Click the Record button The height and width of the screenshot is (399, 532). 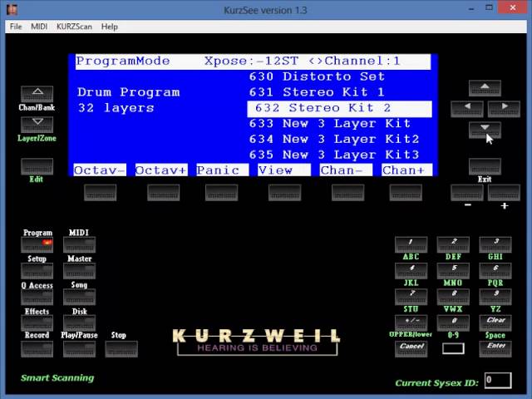click(x=37, y=349)
